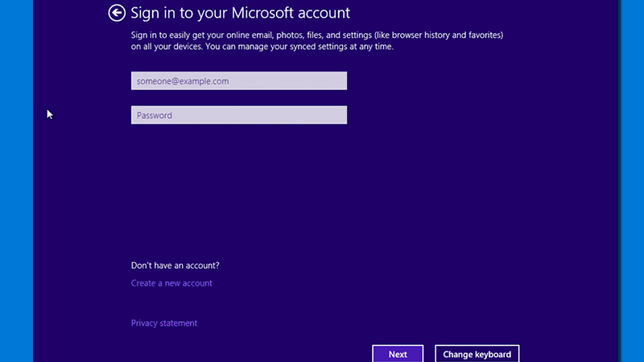
Task: Click the "Don't have an account?" text
Action: point(175,265)
